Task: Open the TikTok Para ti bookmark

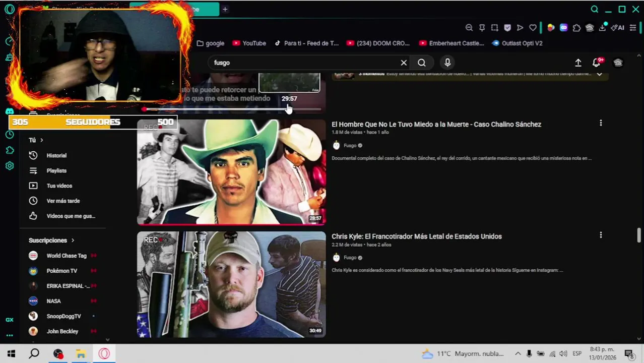Action: coord(306,43)
